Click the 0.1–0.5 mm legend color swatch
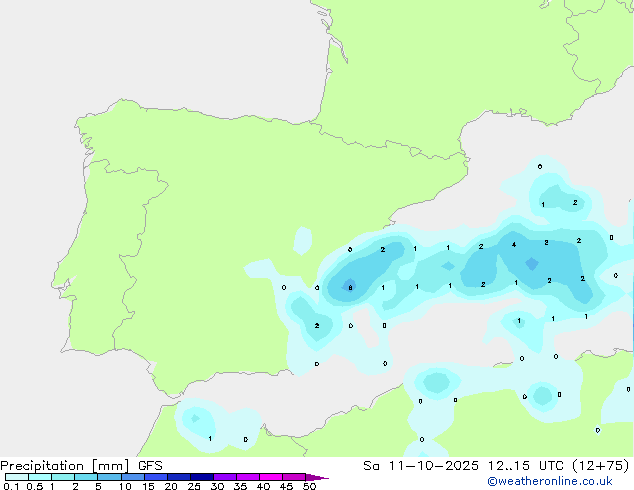Image resolution: width=634 pixels, height=490 pixels. click(17, 477)
